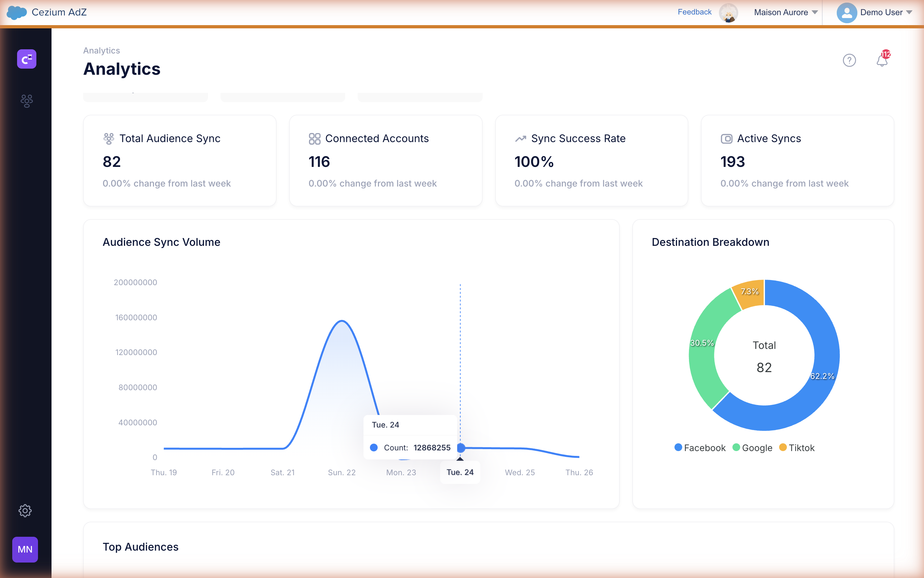924x578 pixels.
Task: Toggle Tiktok series in the donut legend
Action: pos(797,448)
